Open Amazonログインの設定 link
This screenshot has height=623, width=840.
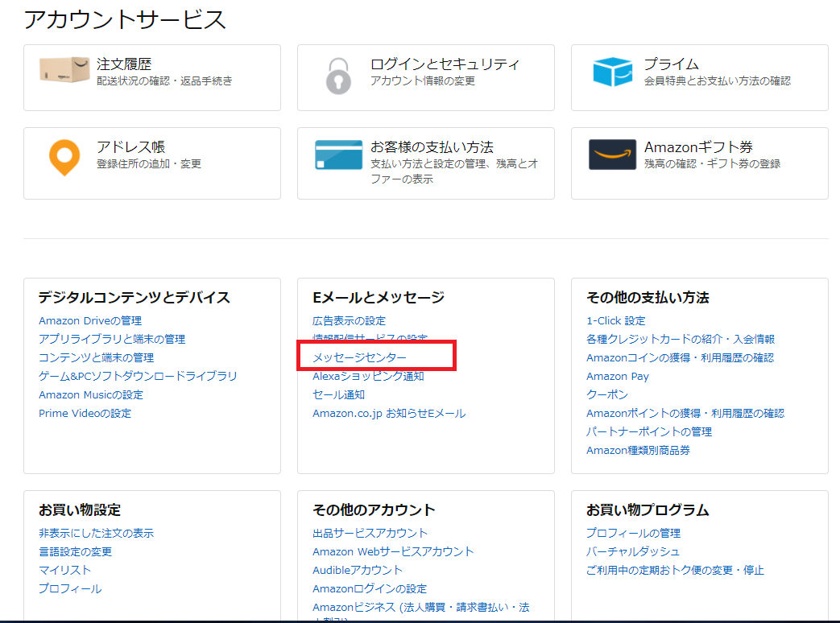click(x=370, y=588)
